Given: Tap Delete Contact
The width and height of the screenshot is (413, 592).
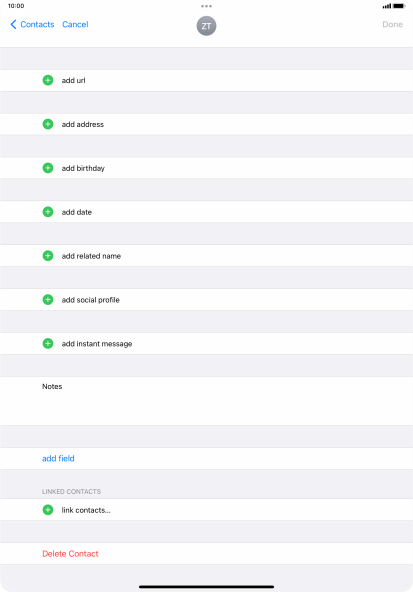Looking at the screenshot, I should point(70,553).
